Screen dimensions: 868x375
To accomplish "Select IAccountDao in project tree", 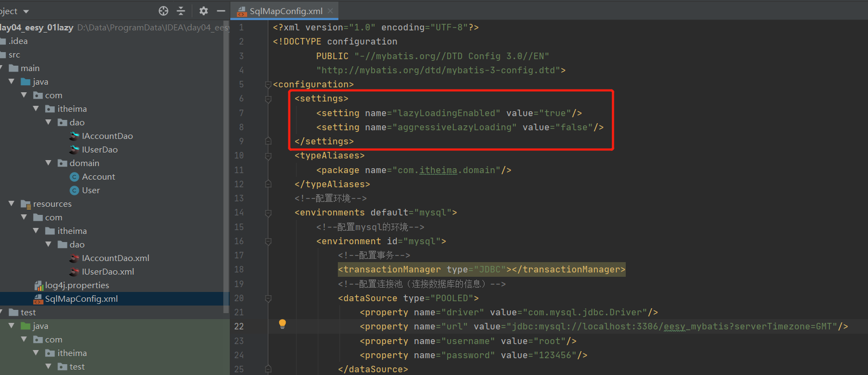I will click(x=107, y=136).
